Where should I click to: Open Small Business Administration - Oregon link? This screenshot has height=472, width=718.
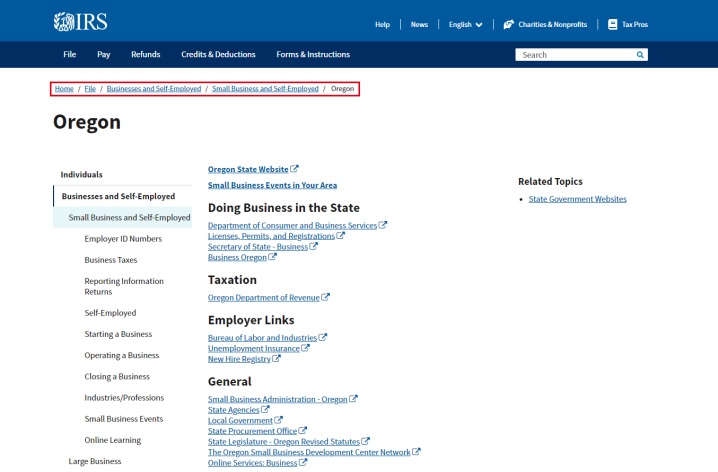[x=277, y=399]
